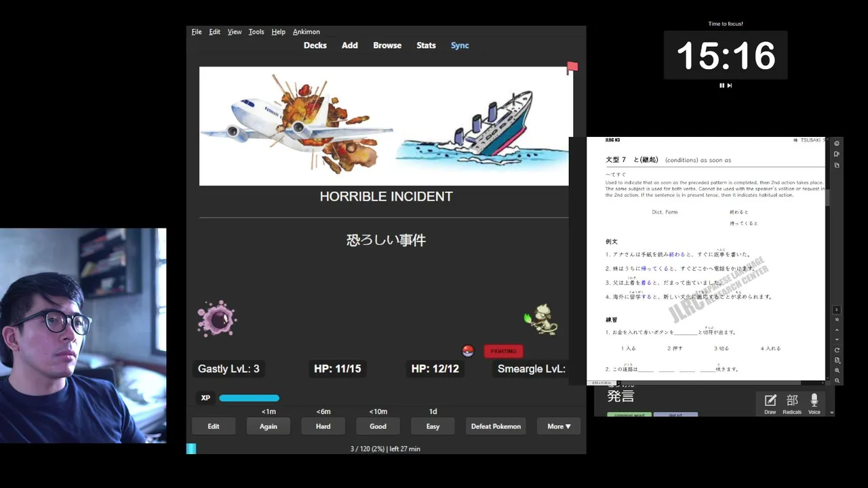
Task: Click the second icon in PDF sidebar
Action: coord(837,154)
